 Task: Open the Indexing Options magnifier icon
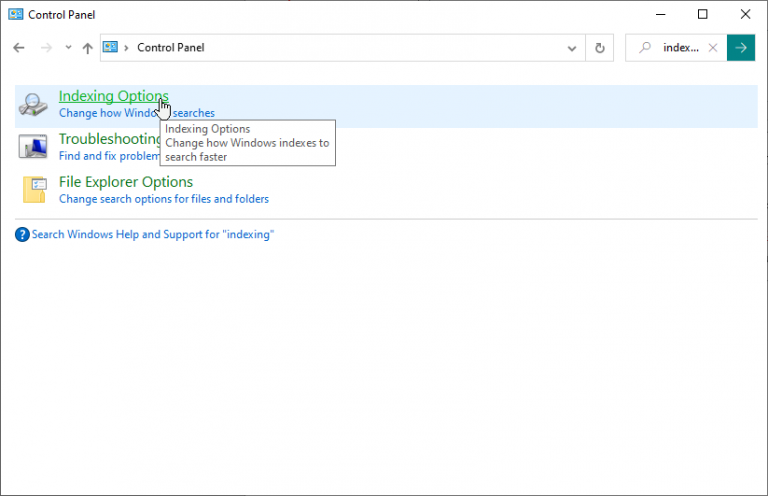point(33,104)
